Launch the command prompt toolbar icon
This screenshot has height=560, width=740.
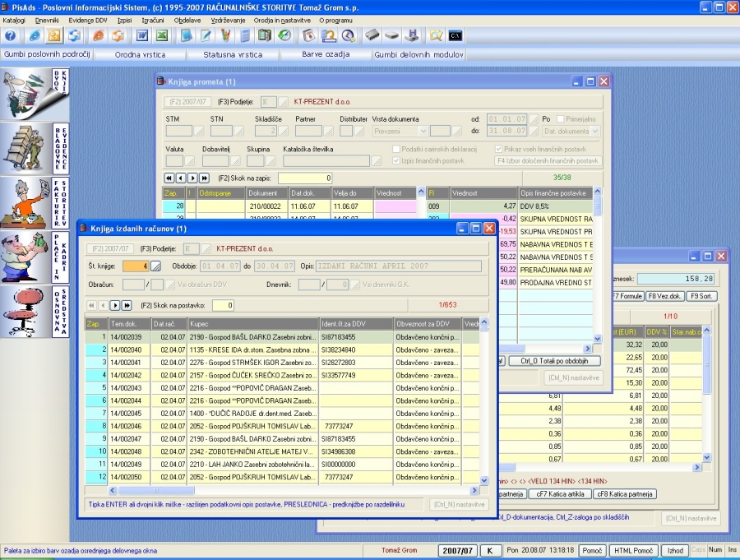[x=455, y=35]
